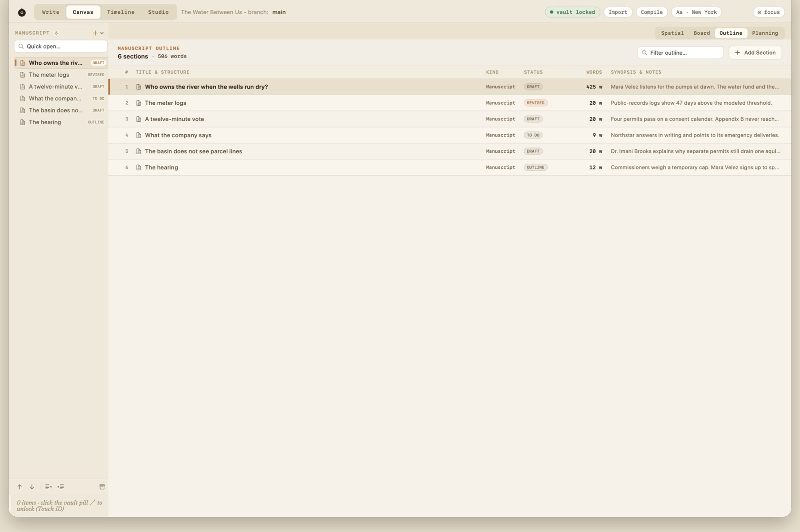
Task: Click the synopsis 'Northstar answers in writing...'
Action: [x=695, y=135]
